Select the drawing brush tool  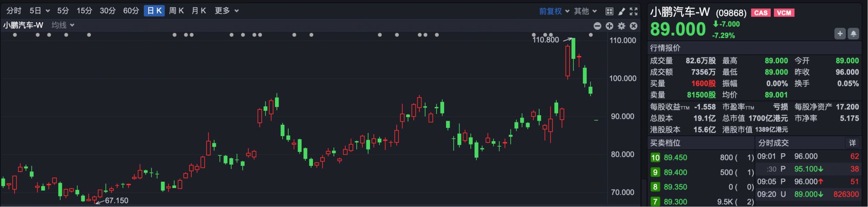621,11
